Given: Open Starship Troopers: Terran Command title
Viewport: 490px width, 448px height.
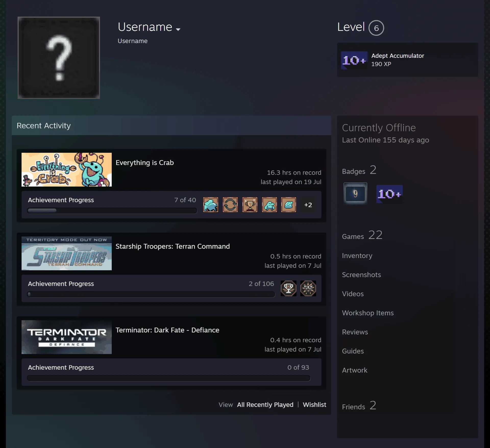Looking at the screenshot, I should click(173, 246).
